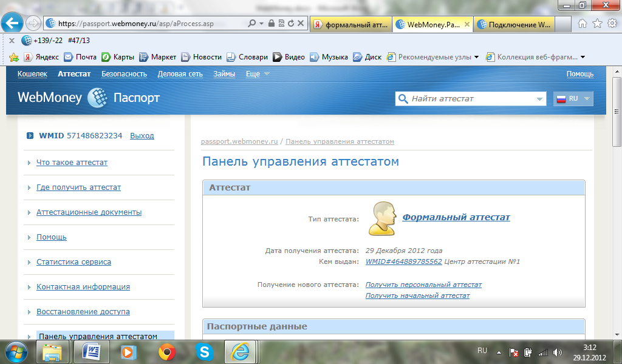
Task: Open address bar autocomplete dropdown arrow
Action: (261, 24)
